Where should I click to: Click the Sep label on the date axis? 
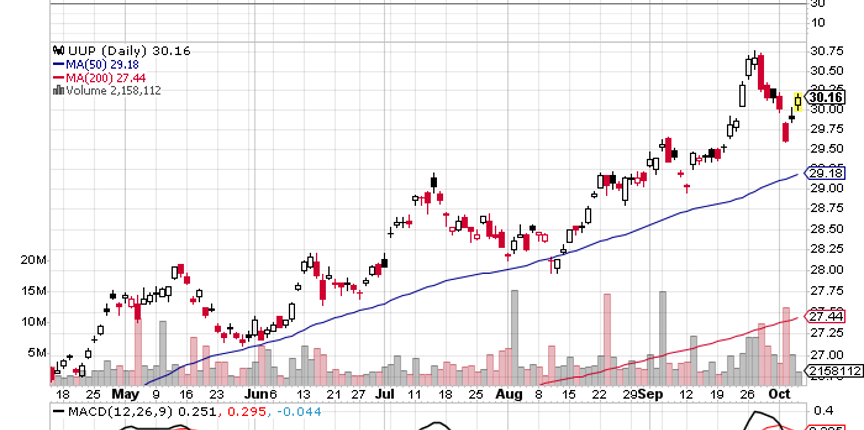coord(650,395)
